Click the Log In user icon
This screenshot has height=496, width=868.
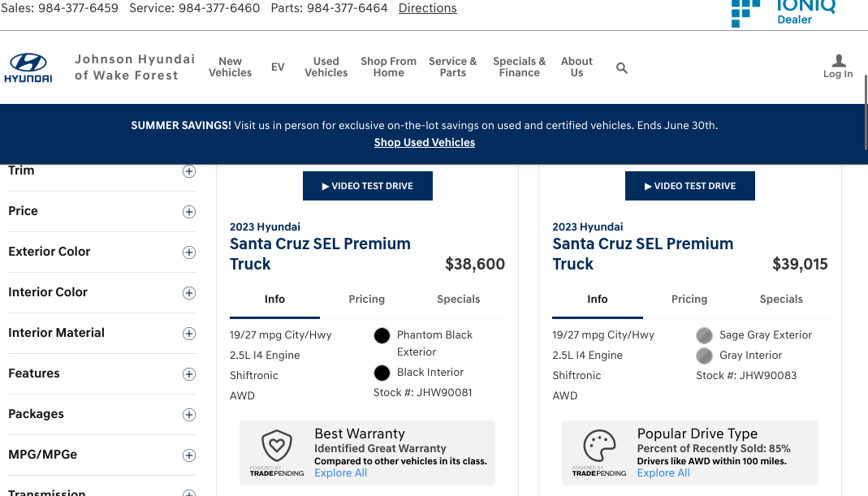[838, 62]
